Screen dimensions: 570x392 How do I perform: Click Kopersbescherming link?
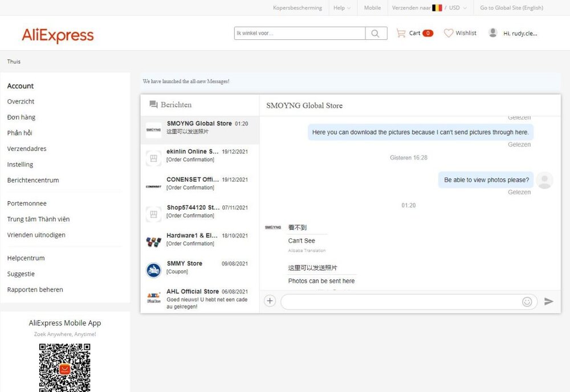[298, 8]
